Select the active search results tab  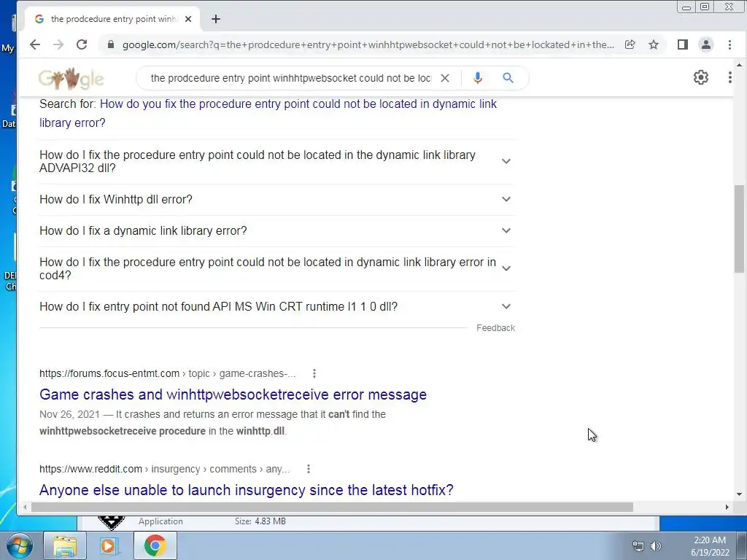coord(113,19)
